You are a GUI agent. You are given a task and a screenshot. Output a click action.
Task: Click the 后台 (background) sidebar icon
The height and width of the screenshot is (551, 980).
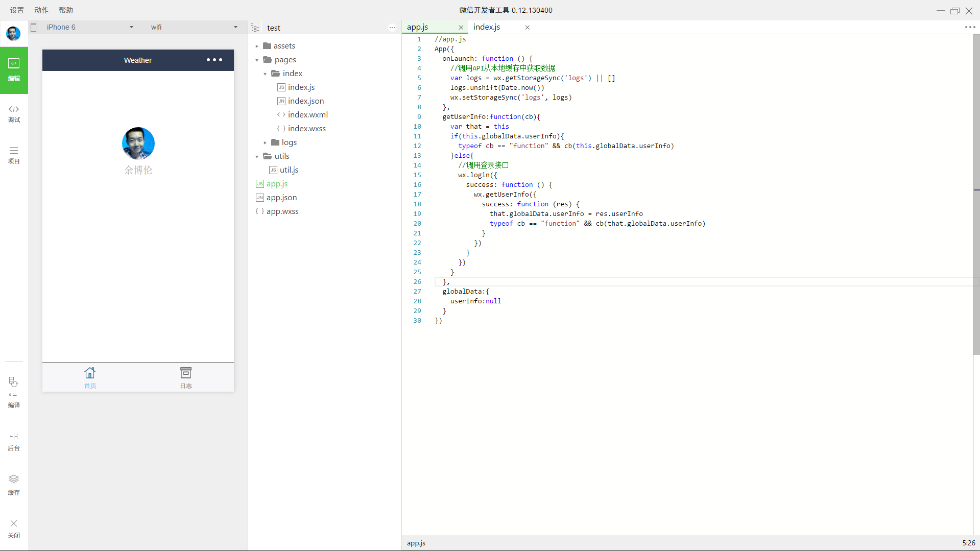14,441
